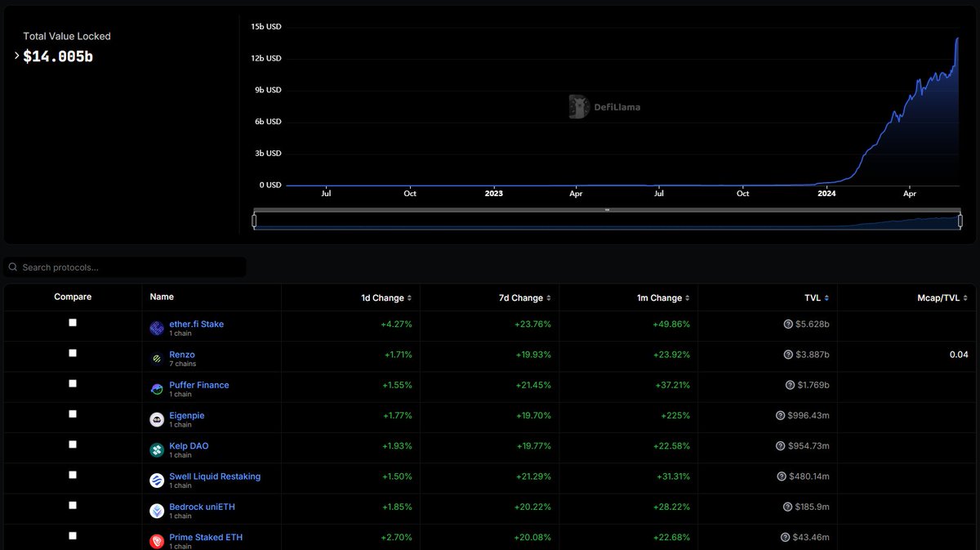Click the 2024 label on chart axis
980x550 pixels.
(x=826, y=194)
